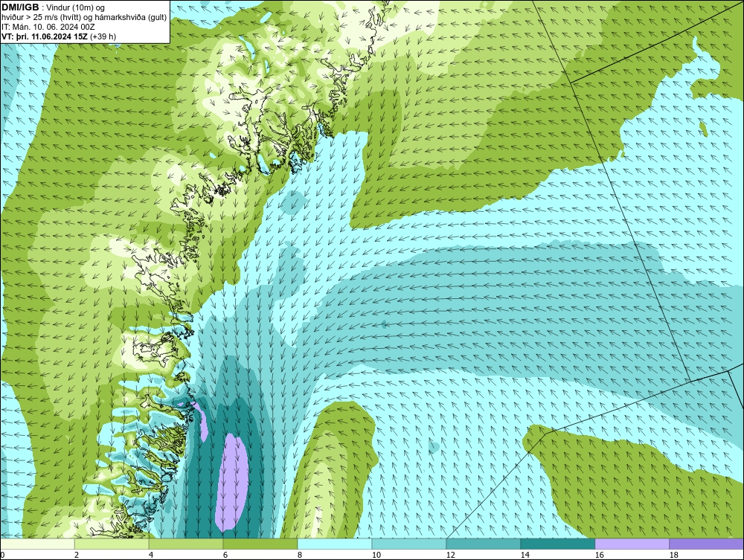Image resolution: width=744 pixels, height=560 pixels.
Task: Click the 0-2 m/s pale legend swatch
Action: tap(37, 544)
